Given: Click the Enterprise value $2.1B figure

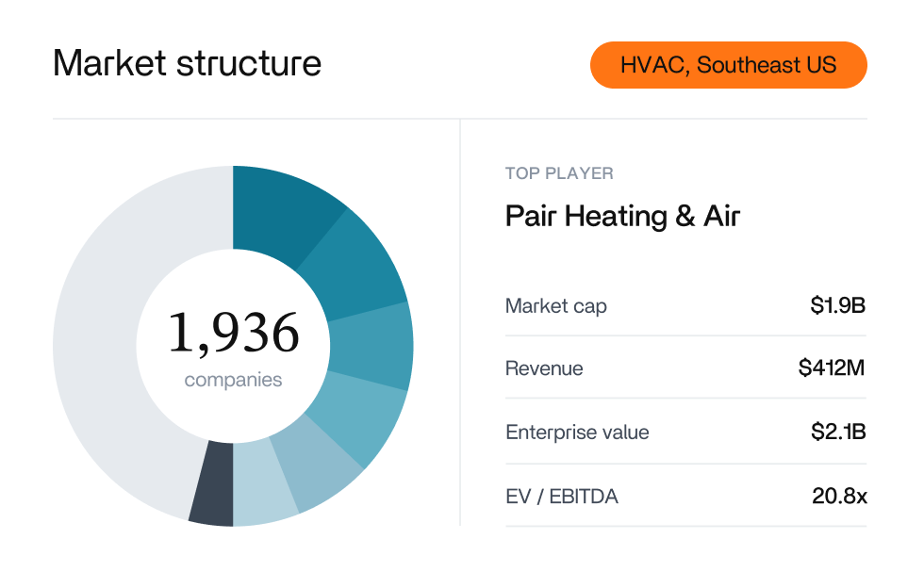Looking at the screenshot, I should (x=838, y=432).
